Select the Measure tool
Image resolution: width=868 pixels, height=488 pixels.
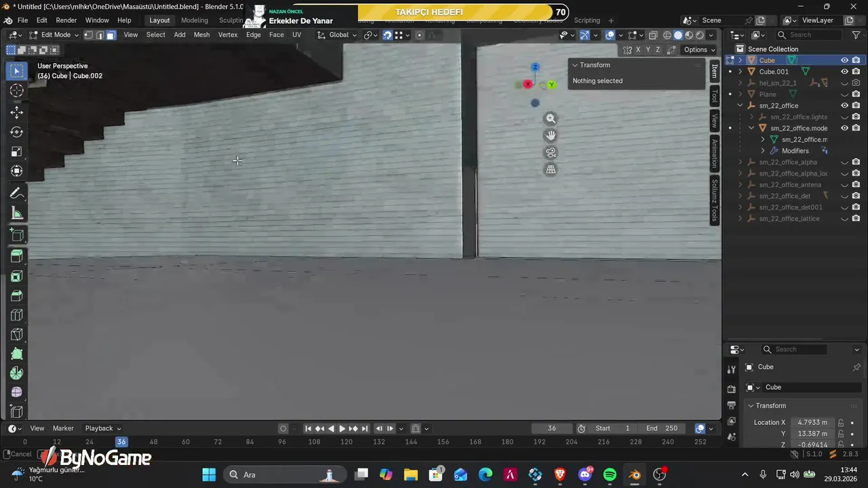pos(17,213)
